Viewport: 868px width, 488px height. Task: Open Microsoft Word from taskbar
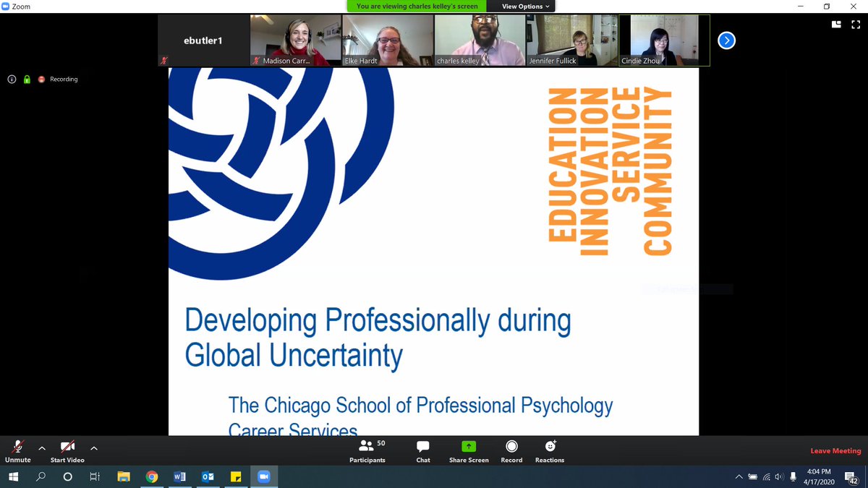(x=179, y=477)
